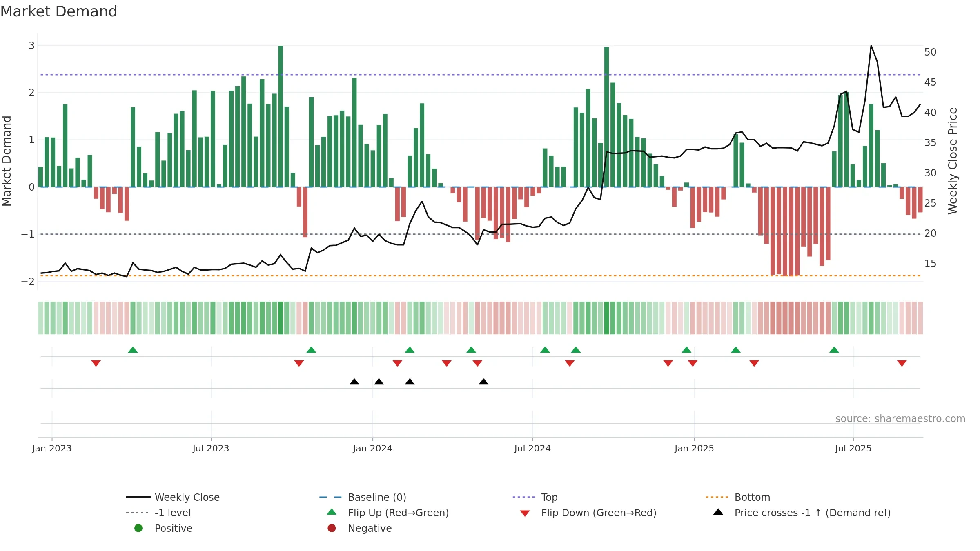Click the green Positive legend dot
Image resolution: width=980 pixels, height=551 pixels.
[x=138, y=528]
